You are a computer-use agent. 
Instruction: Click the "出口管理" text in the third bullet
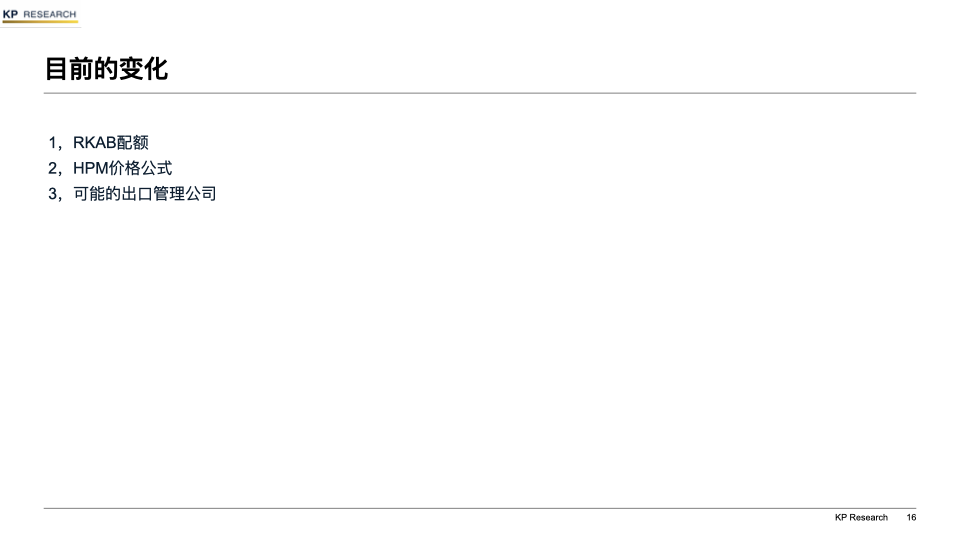coord(152,194)
